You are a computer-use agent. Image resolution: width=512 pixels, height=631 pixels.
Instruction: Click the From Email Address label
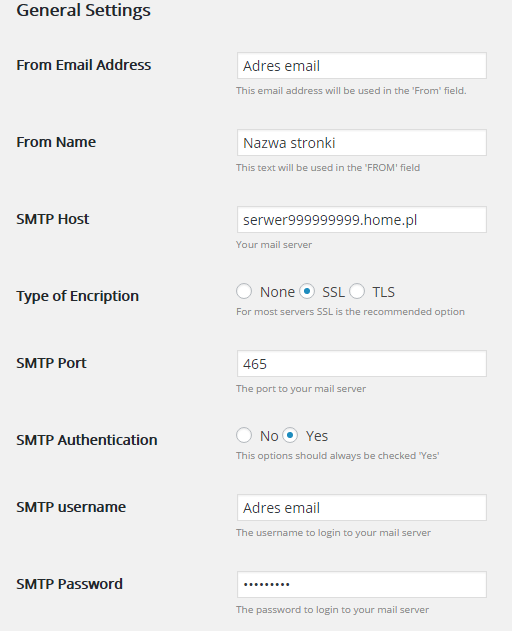[84, 65]
